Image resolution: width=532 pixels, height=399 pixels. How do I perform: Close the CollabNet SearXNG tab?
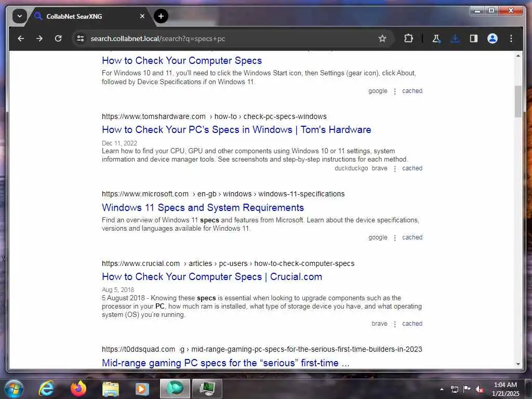[x=142, y=16]
